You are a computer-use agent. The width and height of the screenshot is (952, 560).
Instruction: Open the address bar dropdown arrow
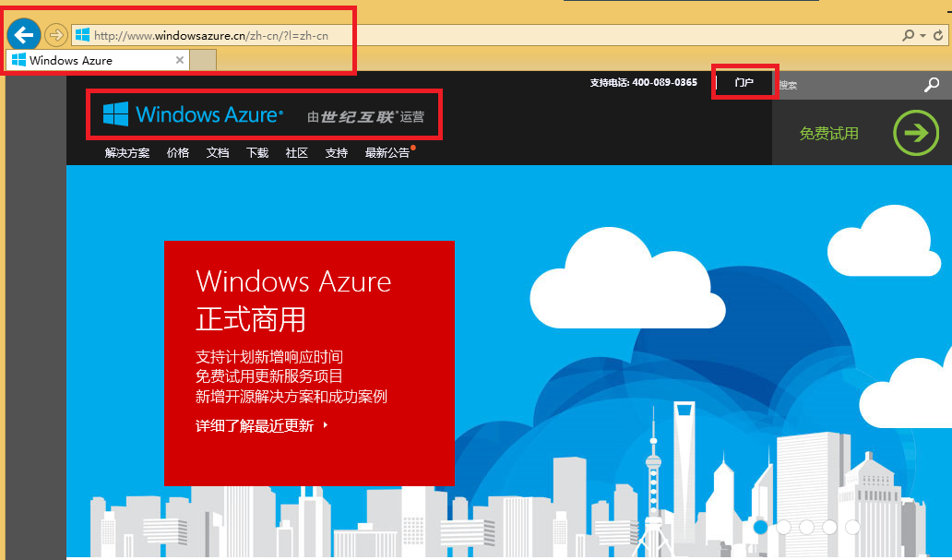pos(922,36)
